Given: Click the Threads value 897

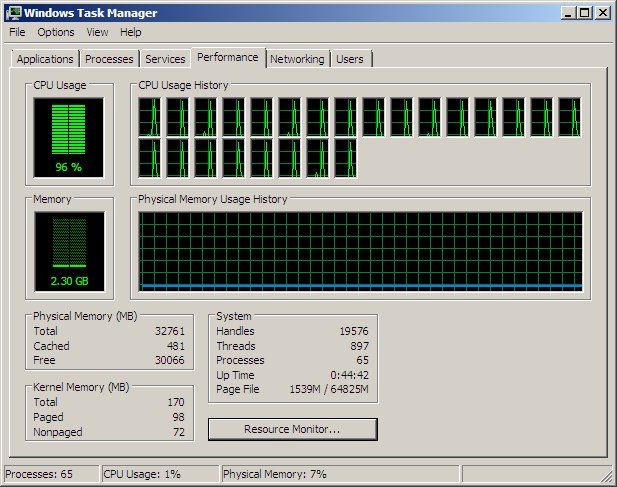Looking at the screenshot, I should (360, 346).
